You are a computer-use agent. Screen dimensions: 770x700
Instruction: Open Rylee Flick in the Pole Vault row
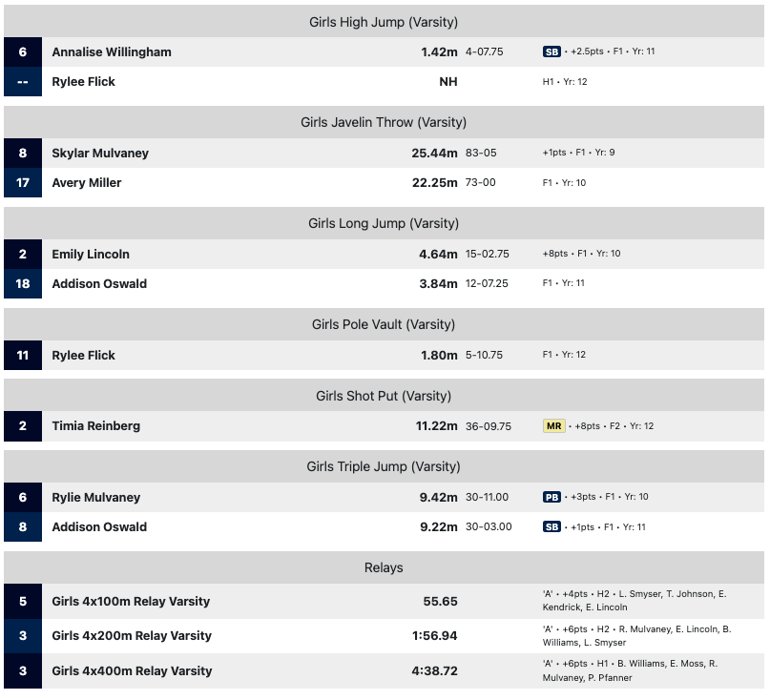83,356
